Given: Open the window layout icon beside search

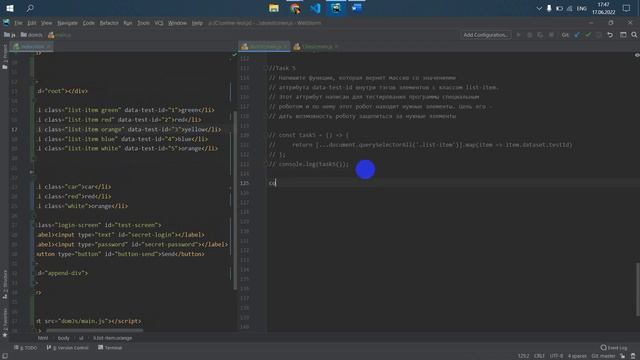Looking at the screenshot, I should (623, 35).
